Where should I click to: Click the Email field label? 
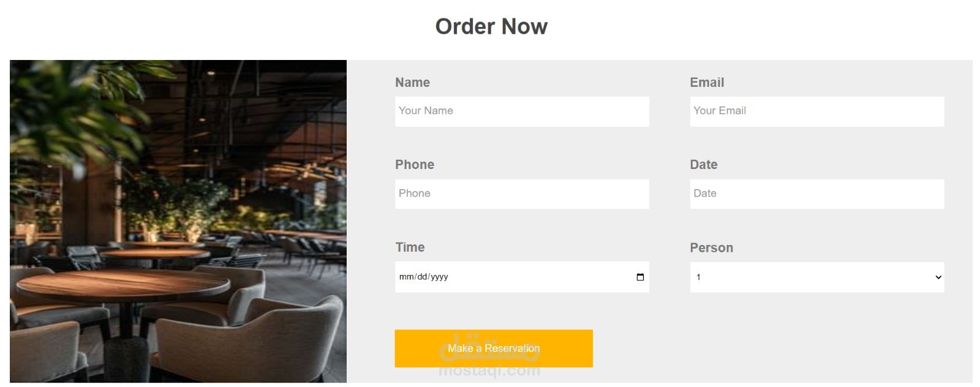point(707,83)
